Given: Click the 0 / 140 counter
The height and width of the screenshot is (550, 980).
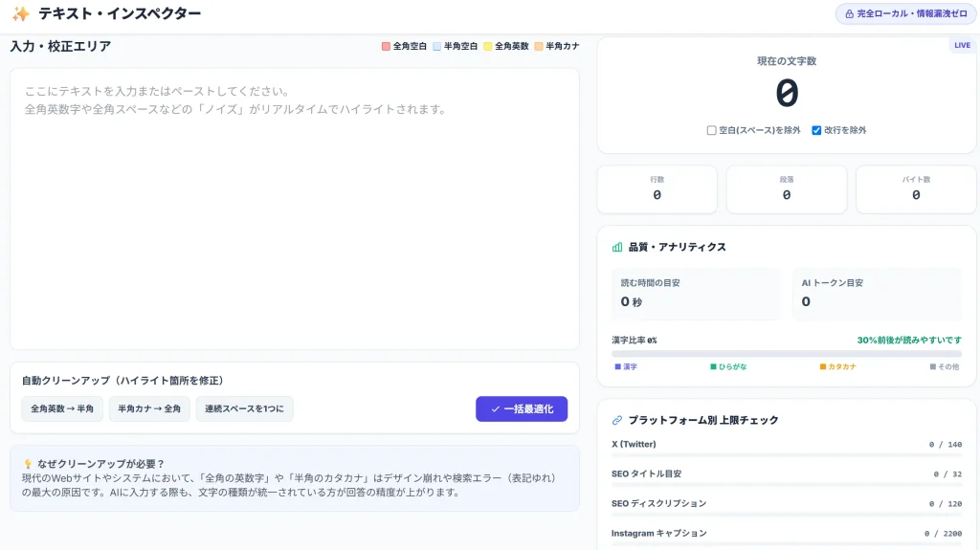Looking at the screenshot, I should click(x=945, y=445).
